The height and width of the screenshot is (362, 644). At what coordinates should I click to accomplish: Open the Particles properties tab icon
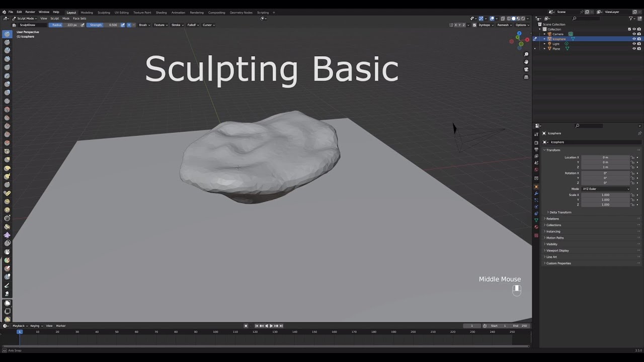536,200
